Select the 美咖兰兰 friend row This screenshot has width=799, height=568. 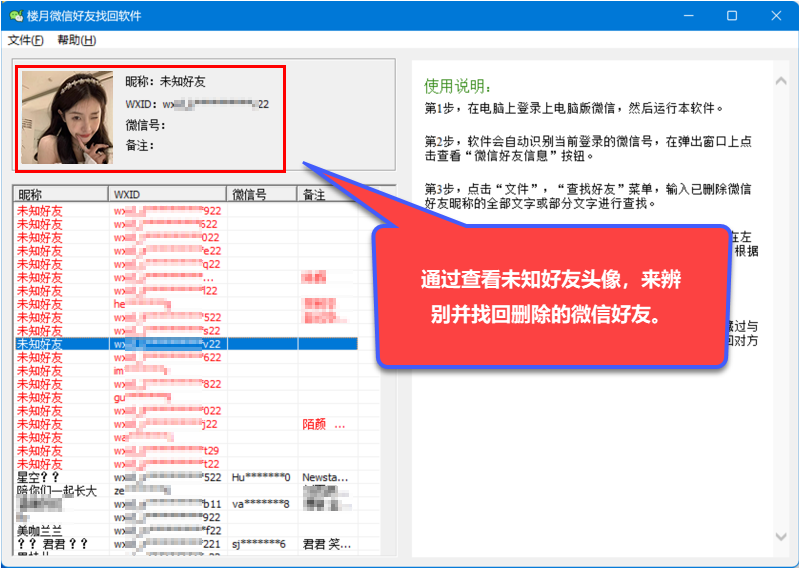coord(187,531)
